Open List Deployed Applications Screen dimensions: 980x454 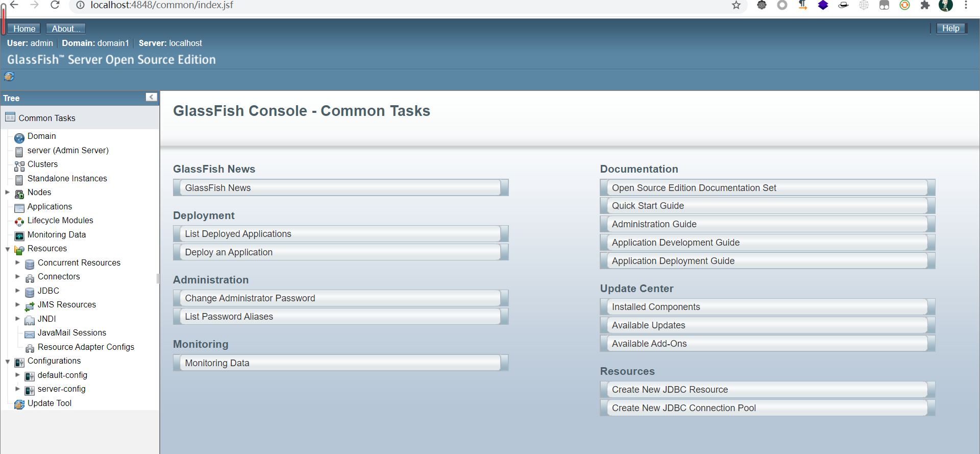[x=340, y=233]
